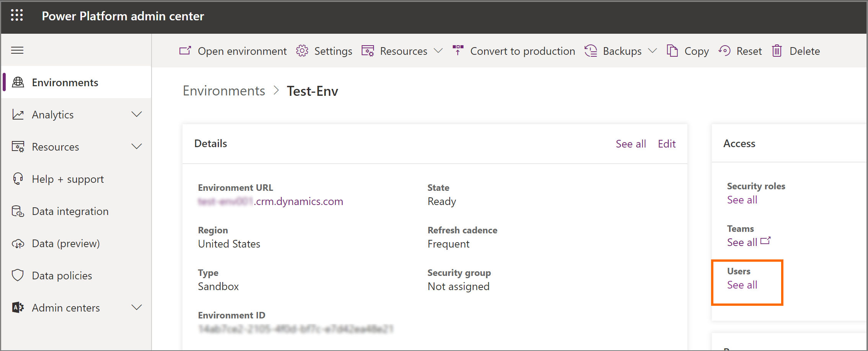Click the blurred Environment ID value
Viewport: 868px width, 351px height.
(x=295, y=329)
